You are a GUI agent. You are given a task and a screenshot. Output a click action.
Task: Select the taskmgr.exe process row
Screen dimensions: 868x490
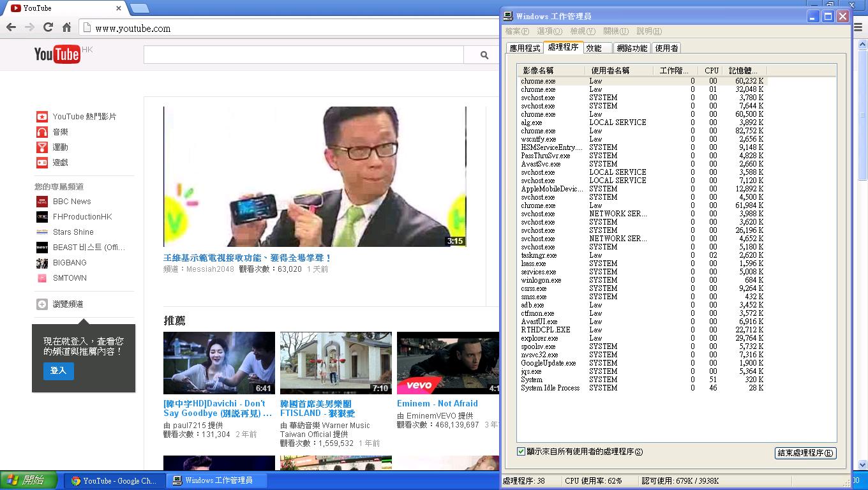pyautogui.click(x=641, y=255)
